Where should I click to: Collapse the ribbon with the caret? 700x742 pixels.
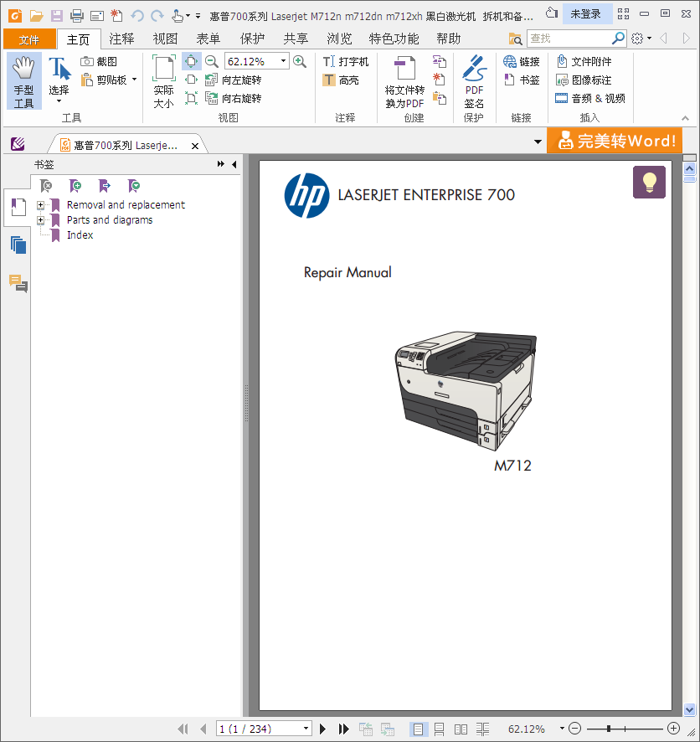[x=685, y=118]
